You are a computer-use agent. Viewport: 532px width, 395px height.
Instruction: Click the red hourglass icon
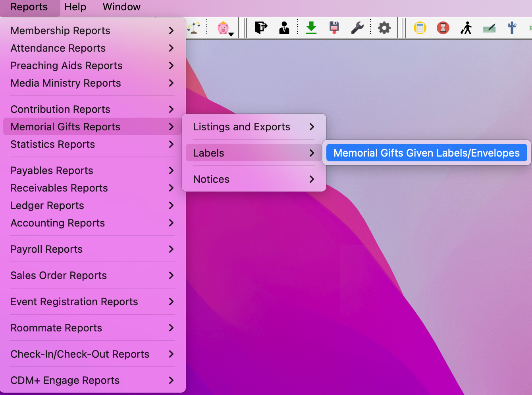(x=443, y=28)
